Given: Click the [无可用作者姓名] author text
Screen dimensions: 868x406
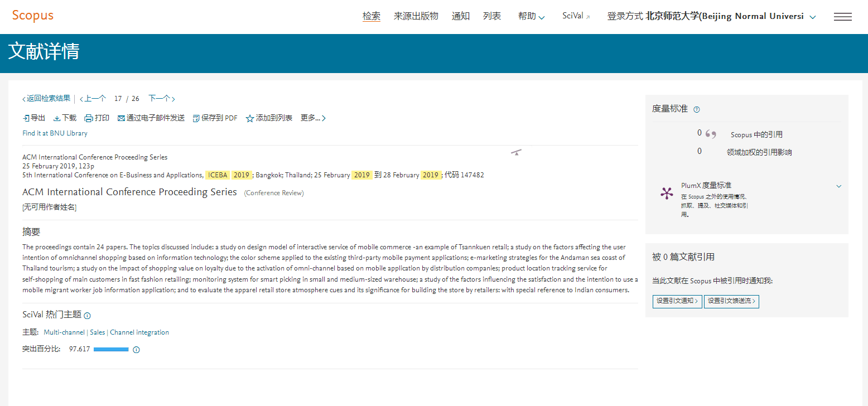Looking at the screenshot, I should 50,207.
